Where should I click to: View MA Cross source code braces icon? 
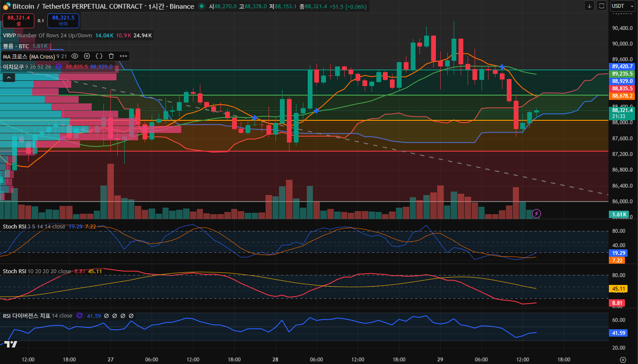(99, 56)
